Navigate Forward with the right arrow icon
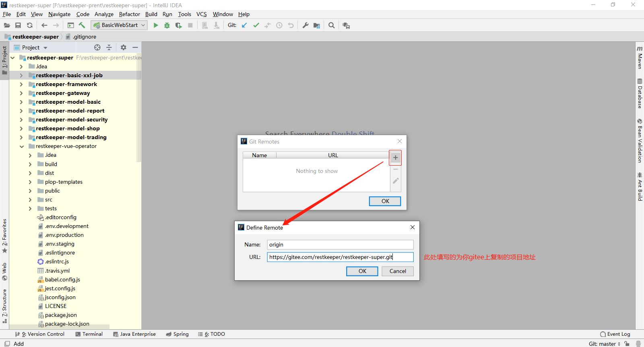This screenshot has width=644, height=347. 56,25
